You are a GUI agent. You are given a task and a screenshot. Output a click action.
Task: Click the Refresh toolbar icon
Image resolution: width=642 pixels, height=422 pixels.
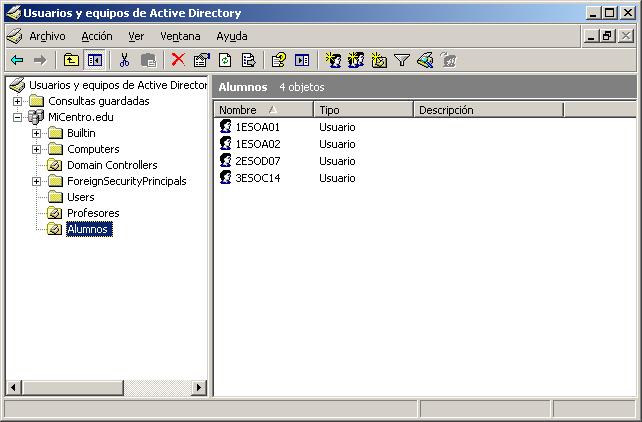[x=225, y=61]
